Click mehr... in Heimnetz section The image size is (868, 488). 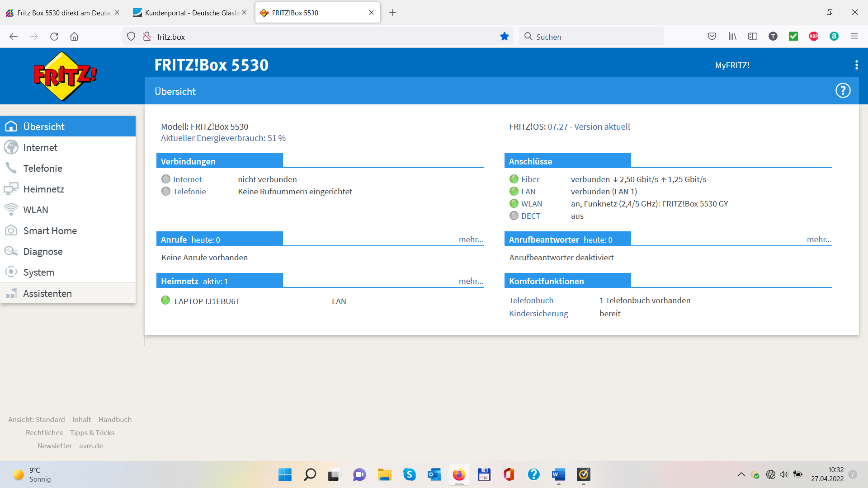(471, 281)
